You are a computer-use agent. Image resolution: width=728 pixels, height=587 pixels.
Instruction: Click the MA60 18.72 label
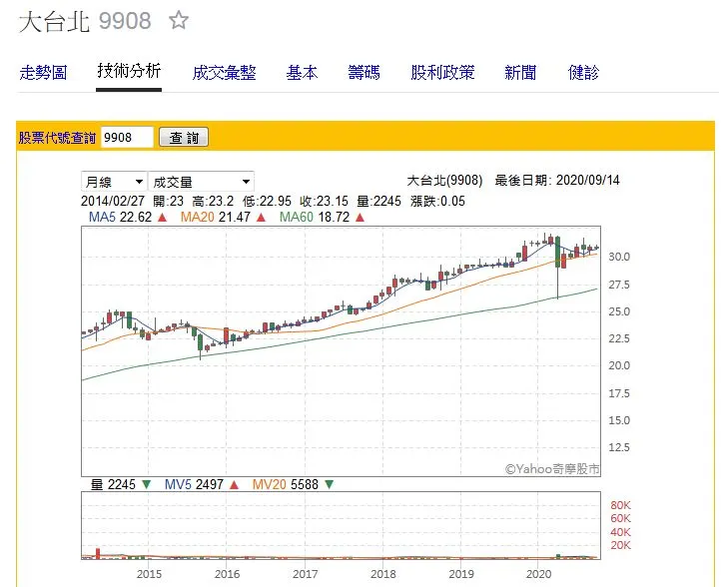315,218
